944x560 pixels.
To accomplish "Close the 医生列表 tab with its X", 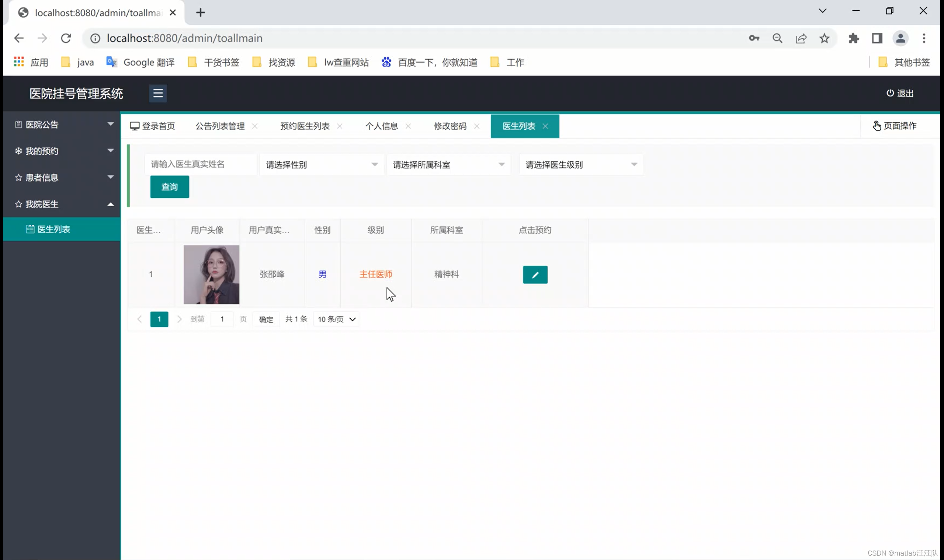I will (x=545, y=126).
